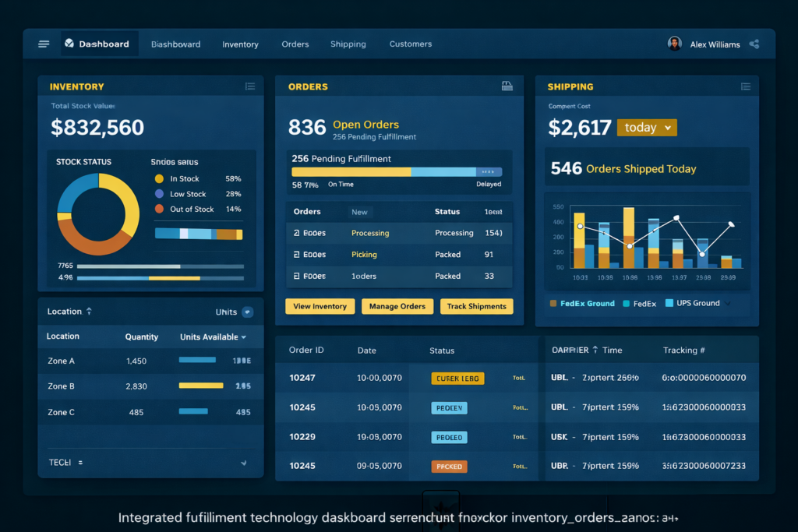Click the Dashboard grid icon
Screen dimensions: 798x532
[x=69, y=44]
